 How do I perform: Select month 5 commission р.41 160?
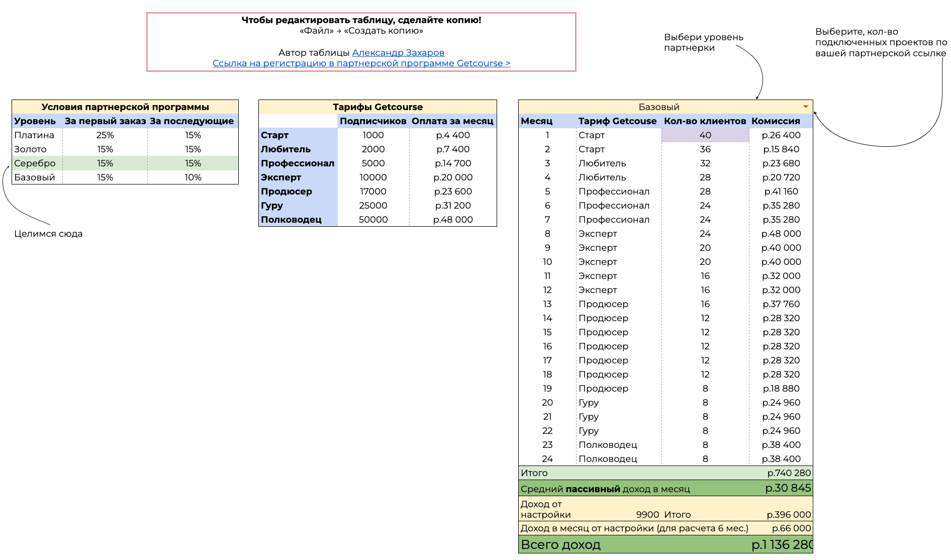tap(781, 192)
